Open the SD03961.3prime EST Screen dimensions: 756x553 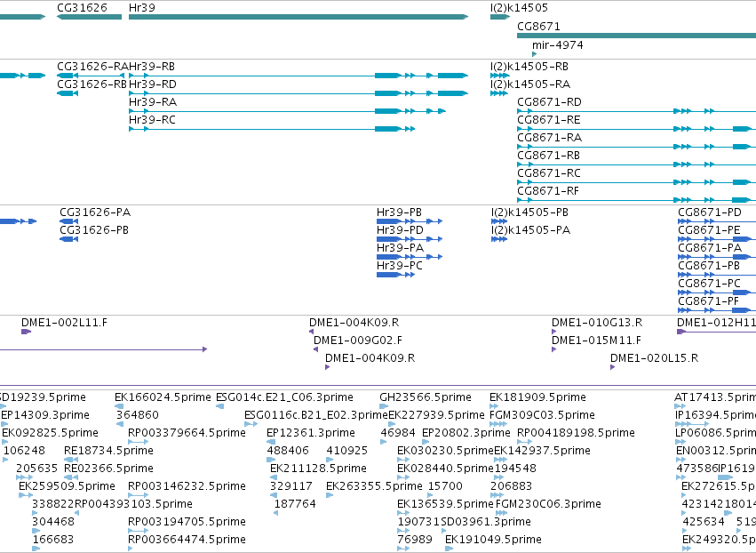point(443,531)
